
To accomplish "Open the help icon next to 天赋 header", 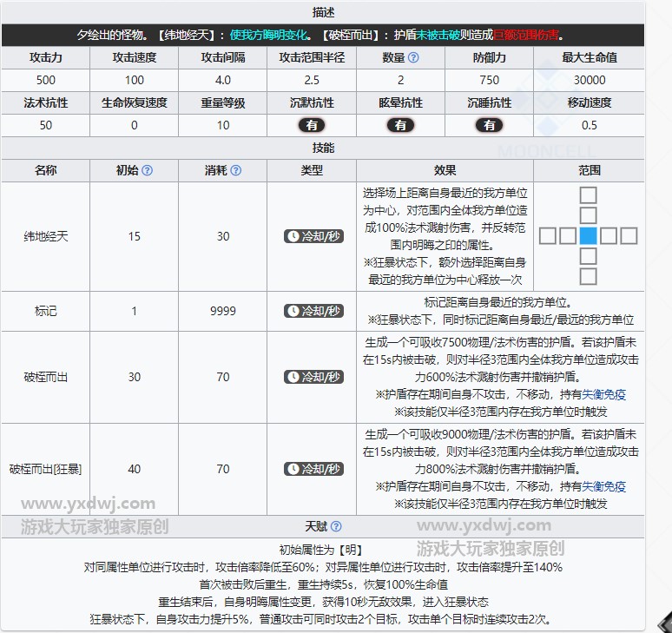I will 336,526.
